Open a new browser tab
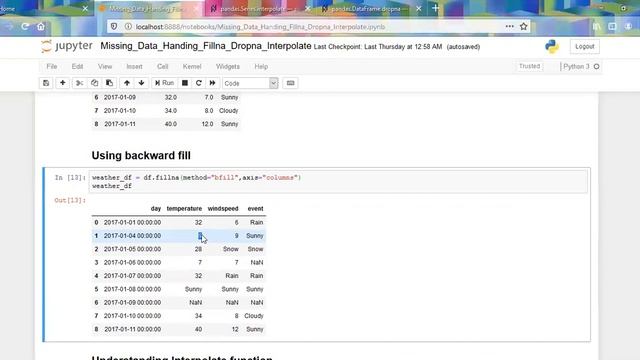 coord(436,8)
